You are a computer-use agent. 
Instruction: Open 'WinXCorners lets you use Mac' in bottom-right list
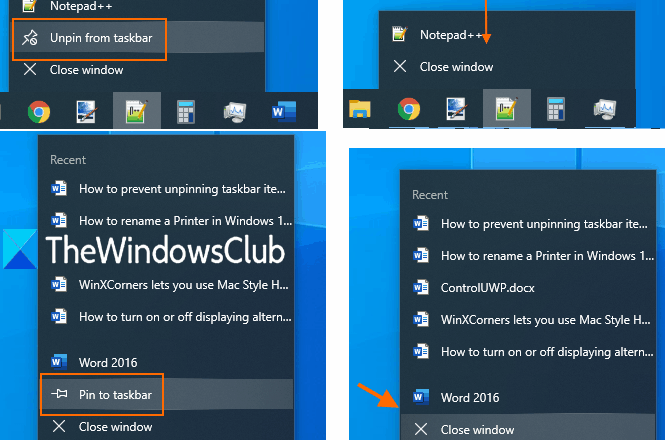[x=528, y=319]
